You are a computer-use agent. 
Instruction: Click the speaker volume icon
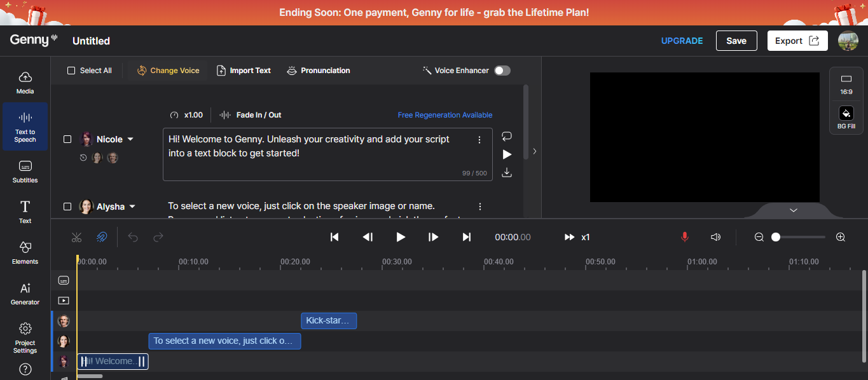(x=715, y=237)
